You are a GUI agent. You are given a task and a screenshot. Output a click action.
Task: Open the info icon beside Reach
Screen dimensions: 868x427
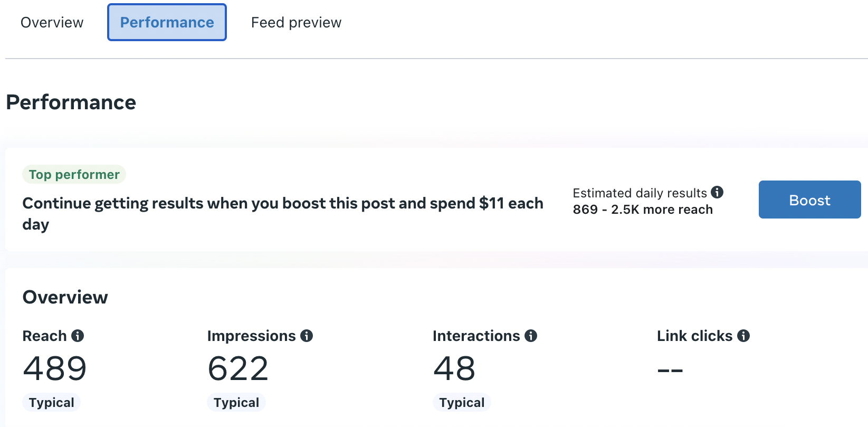pos(78,336)
